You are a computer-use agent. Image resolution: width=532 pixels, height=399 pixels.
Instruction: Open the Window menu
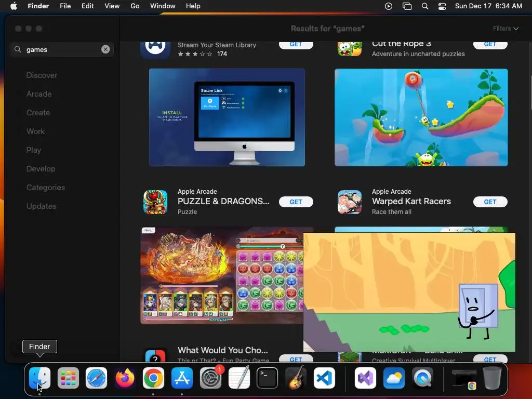pyautogui.click(x=163, y=6)
